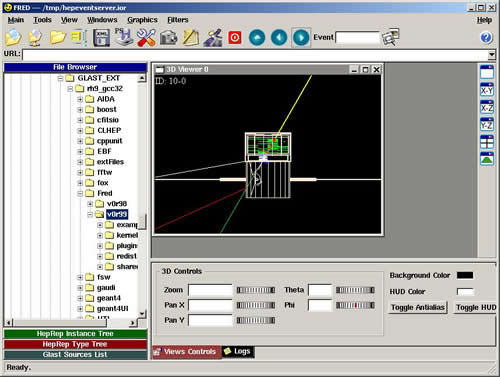Switch to the Logs tab
500x377 pixels.
(238, 351)
